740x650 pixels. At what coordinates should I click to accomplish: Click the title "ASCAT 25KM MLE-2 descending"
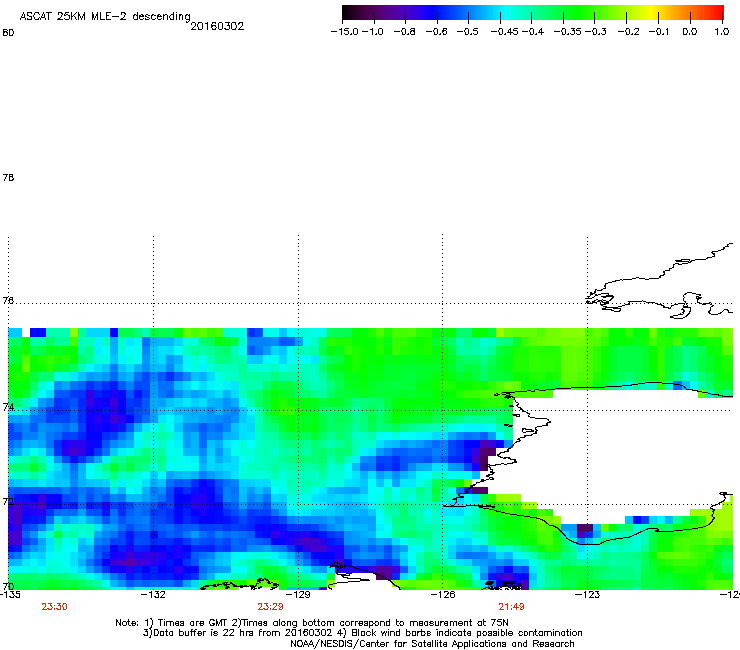point(105,17)
